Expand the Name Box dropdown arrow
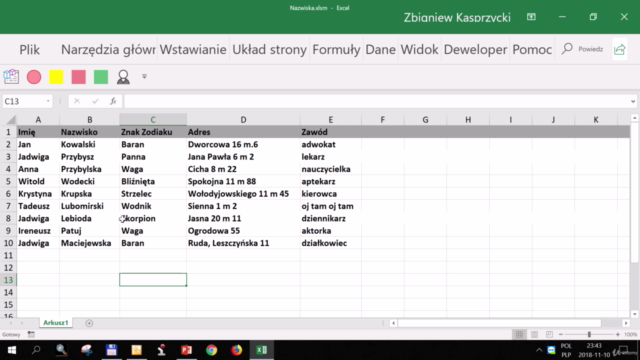The height and width of the screenshot is (360, 640). pyautogui.click(x=48, y=101)
